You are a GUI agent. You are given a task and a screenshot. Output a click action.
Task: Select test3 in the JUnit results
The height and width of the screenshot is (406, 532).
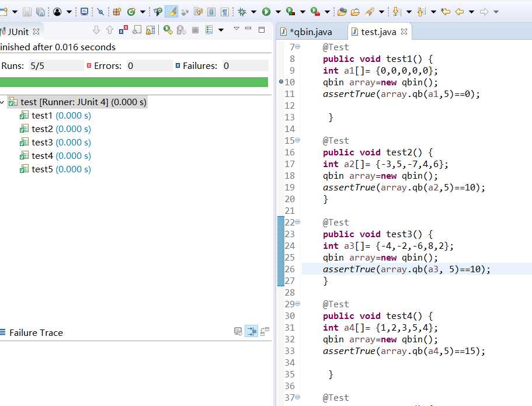55,142
